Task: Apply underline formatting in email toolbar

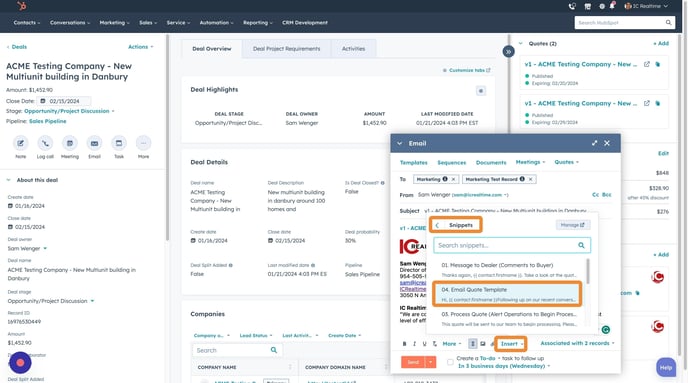Action: (x=424, y=344)
